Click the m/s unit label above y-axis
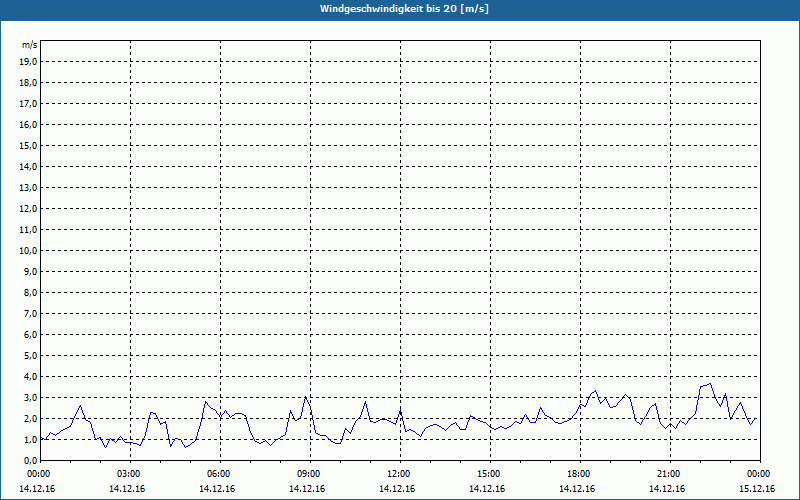The width and height of the screenshot is (800, 500). point(30,46)
